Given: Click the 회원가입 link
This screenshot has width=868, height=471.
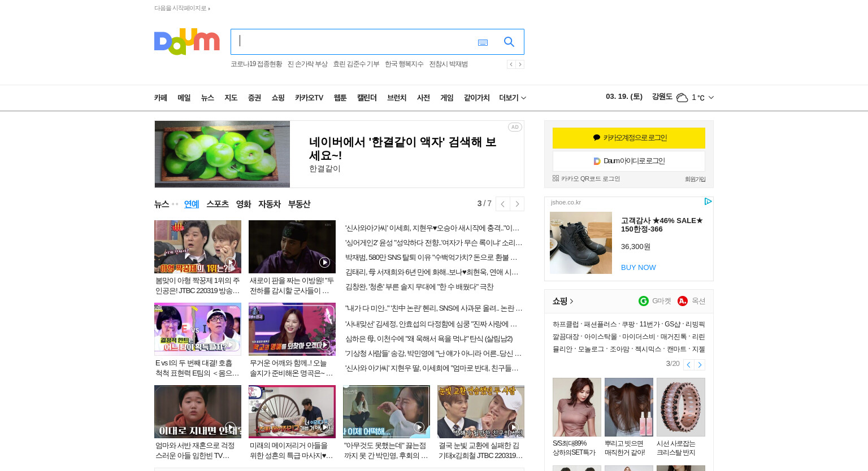Looking at the screenshot, I should [x=695, y=179].
